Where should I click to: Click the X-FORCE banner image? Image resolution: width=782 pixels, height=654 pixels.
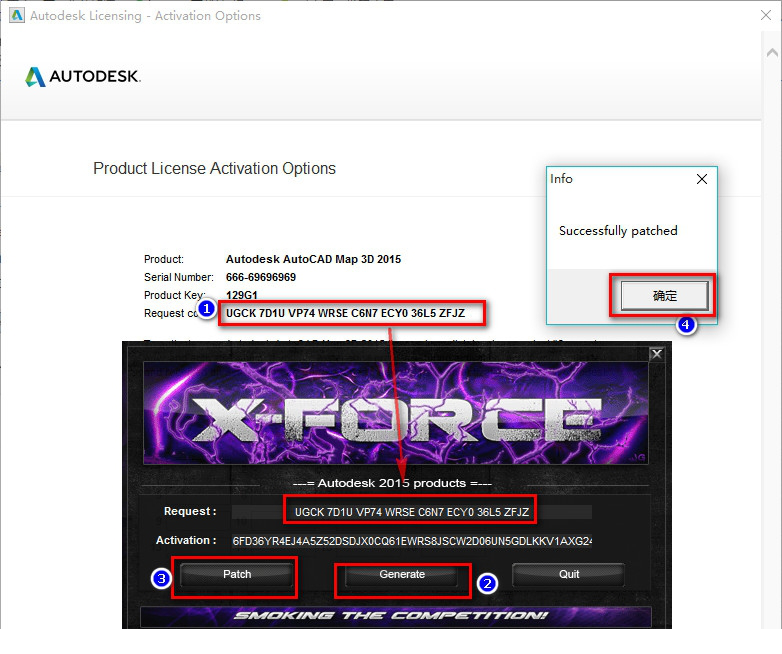pos(395,414)
